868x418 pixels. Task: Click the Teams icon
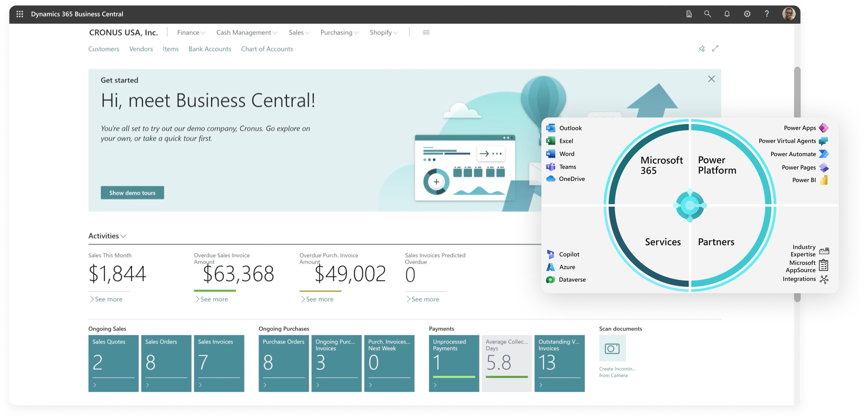[550, 167]
